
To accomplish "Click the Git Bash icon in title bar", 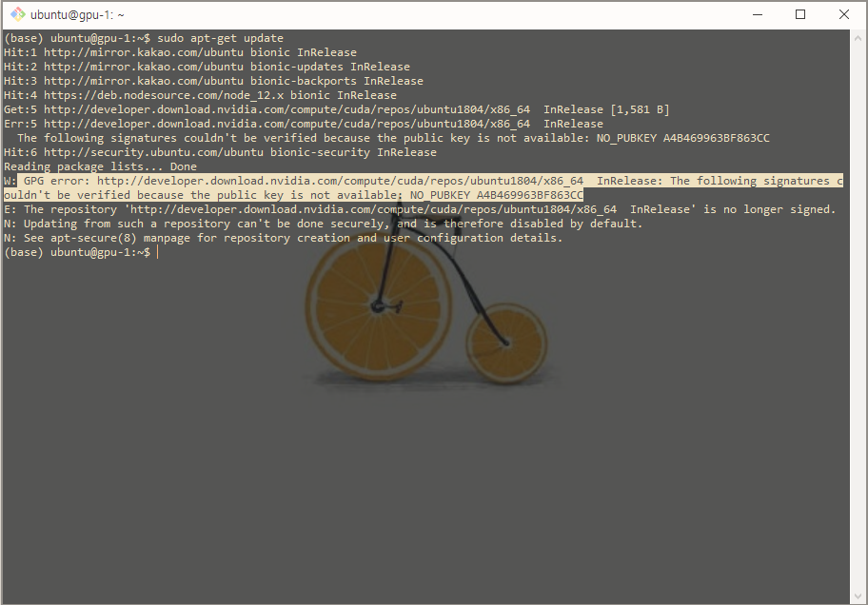I will pyautogui.click(x=18, y=14).
